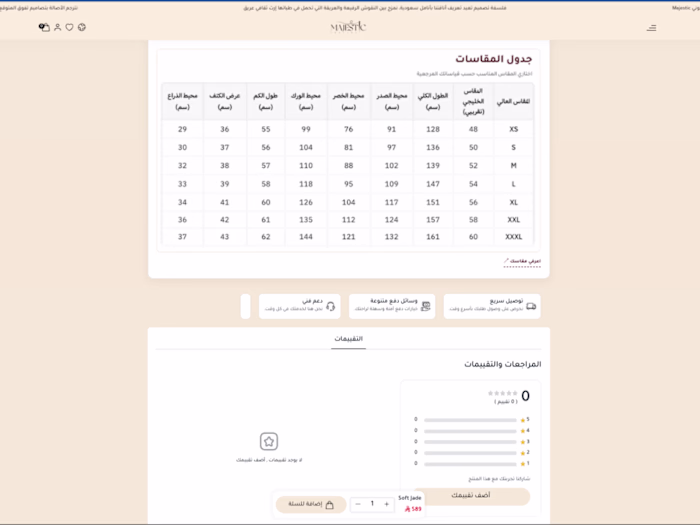Click the توصيل سريع card

492,306
